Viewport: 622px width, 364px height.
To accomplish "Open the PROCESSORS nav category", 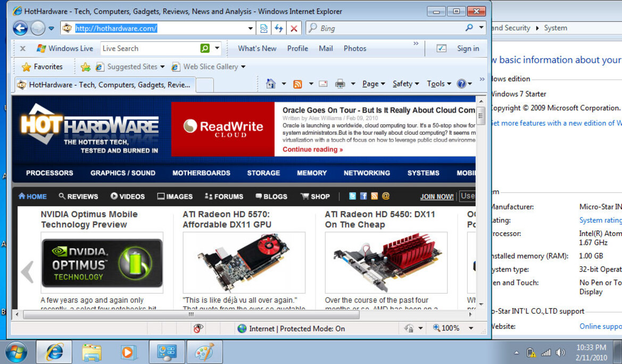I will click(x=49, y=173).
